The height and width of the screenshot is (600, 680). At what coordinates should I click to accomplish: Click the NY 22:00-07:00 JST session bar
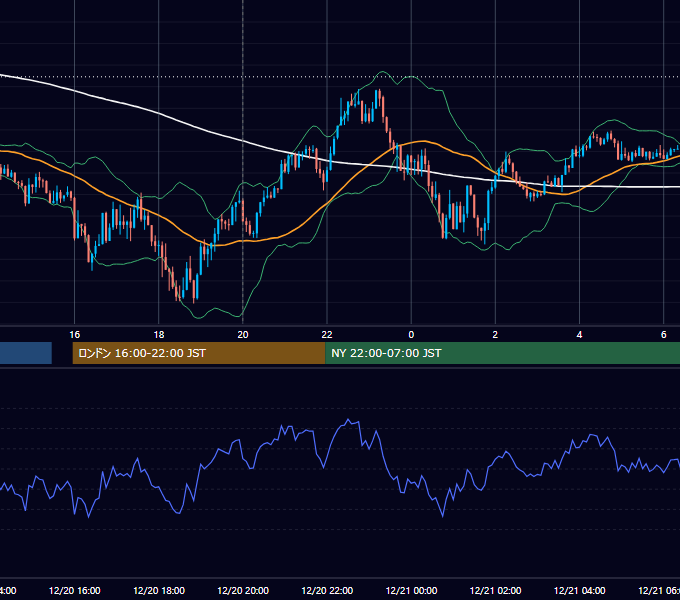pos(502,353)
